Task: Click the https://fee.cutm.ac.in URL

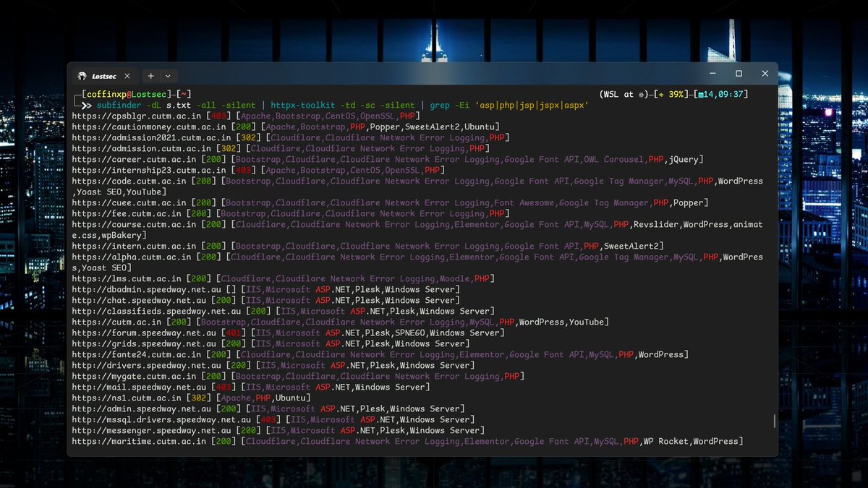Action: point(127,214)
